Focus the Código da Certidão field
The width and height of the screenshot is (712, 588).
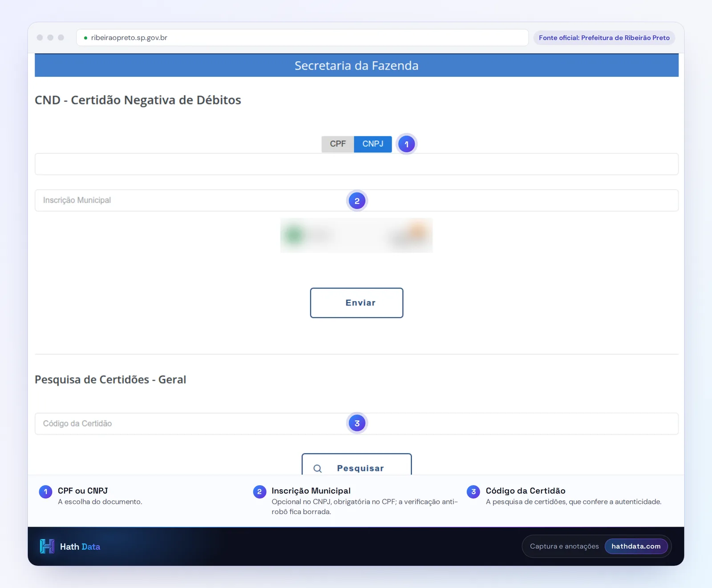point(356,424)
